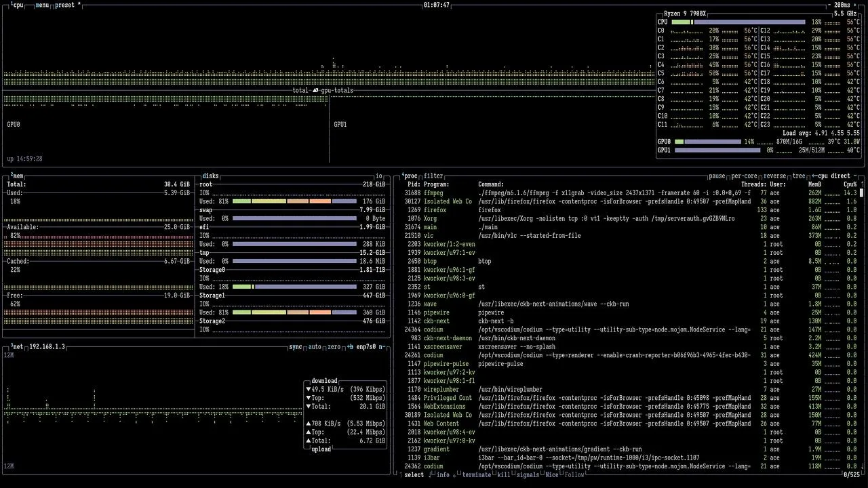Open the btop menu
Viewport: 868px width, 488px height.
42,5
